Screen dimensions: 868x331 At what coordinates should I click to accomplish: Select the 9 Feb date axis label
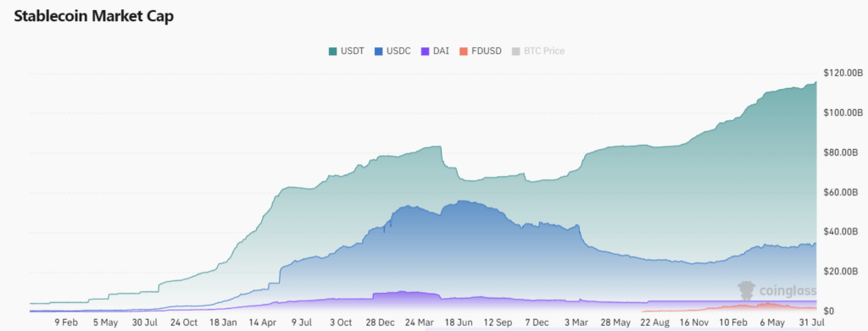point(65,323)
